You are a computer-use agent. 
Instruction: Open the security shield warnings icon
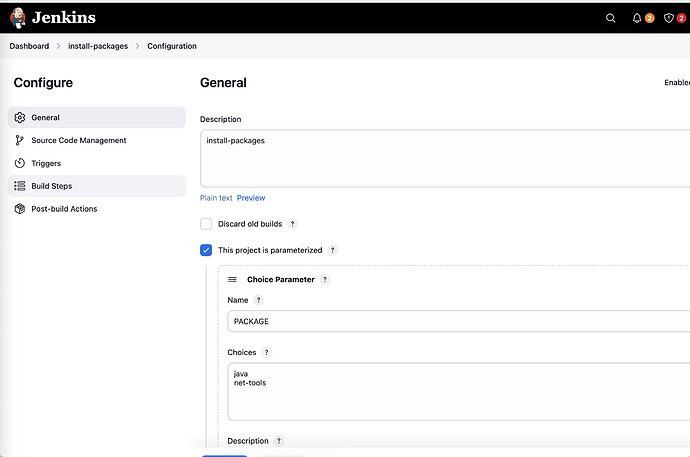tap(669, 18)
